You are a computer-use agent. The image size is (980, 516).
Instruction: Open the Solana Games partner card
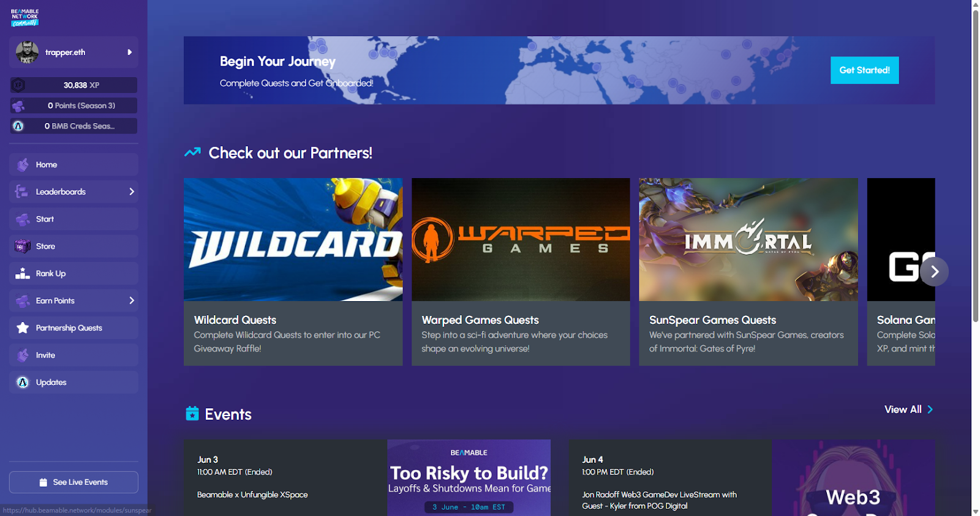pyautogui.click(x=901, y=272)
